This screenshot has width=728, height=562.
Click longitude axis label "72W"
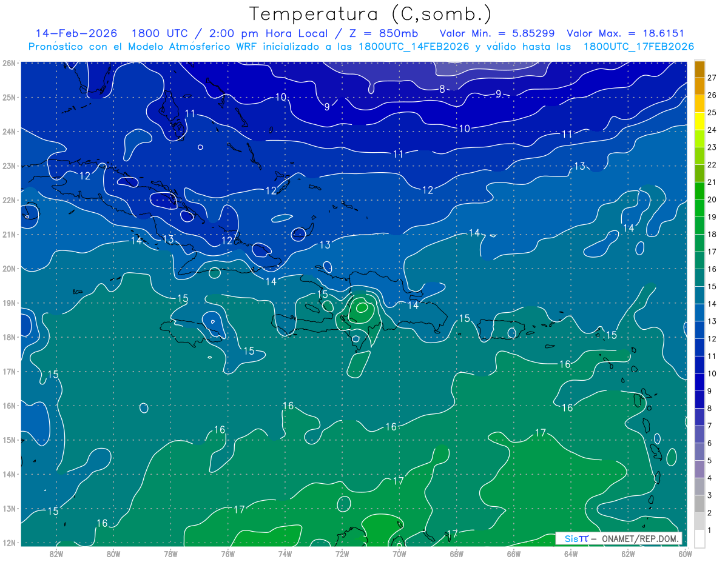[342, 553]
